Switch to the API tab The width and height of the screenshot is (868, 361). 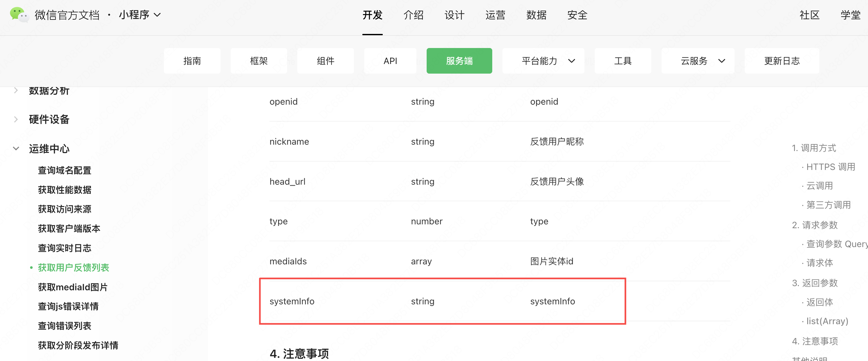point(390,61)
